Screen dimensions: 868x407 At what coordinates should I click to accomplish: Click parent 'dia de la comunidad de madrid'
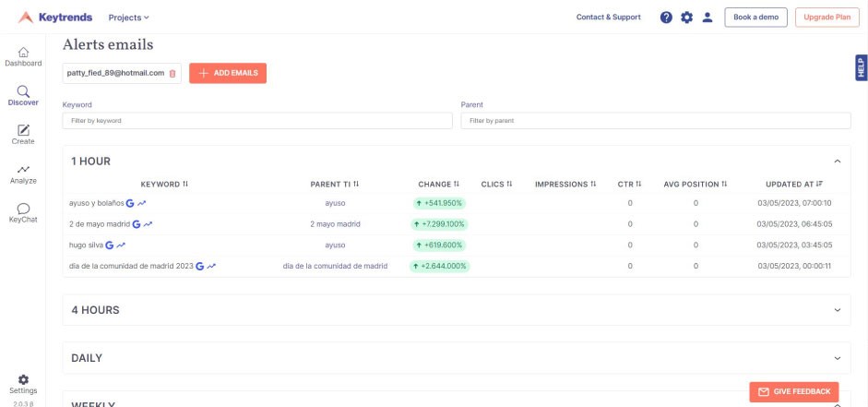335,266
